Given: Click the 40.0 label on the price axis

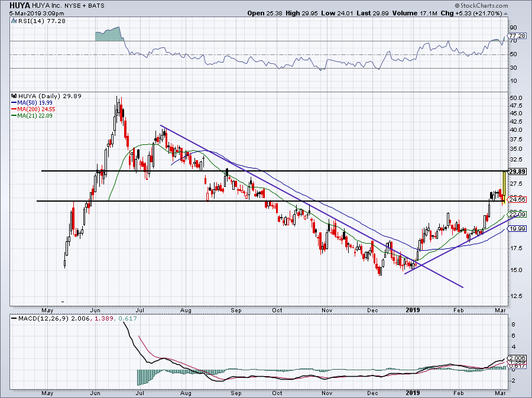Looking at the screenshot, I should pyautogui.click(x=515, y=130).
